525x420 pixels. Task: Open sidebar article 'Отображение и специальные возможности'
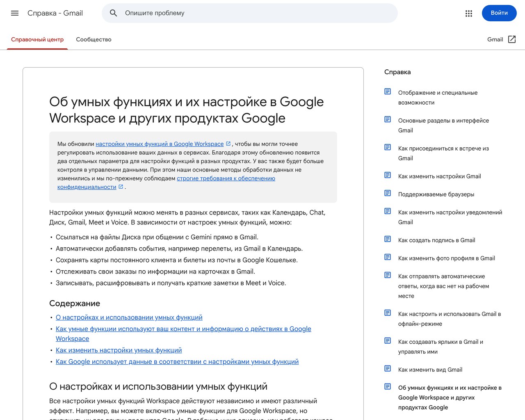(x=438, y=98)
